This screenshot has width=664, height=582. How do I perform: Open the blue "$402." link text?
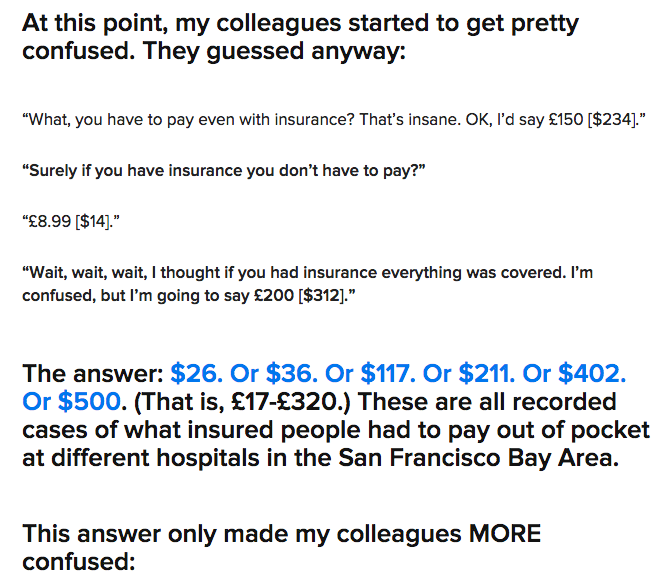point(592,374)
